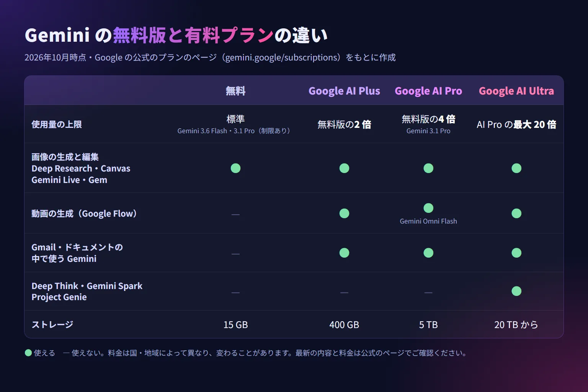Select the 2026年10月時点 subtitle line
The height and width of the screenshot is (392, 588).
click(210, 57)
